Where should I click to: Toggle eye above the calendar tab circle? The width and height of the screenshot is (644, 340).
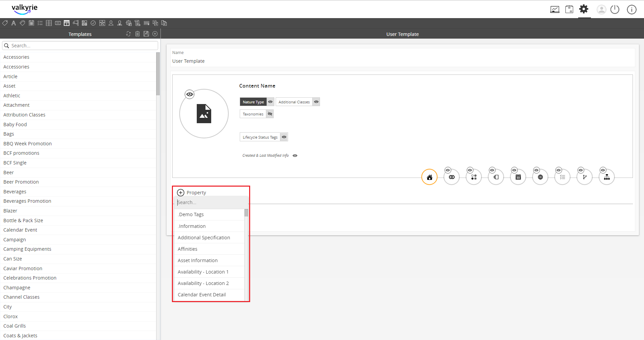click(514, 170)
